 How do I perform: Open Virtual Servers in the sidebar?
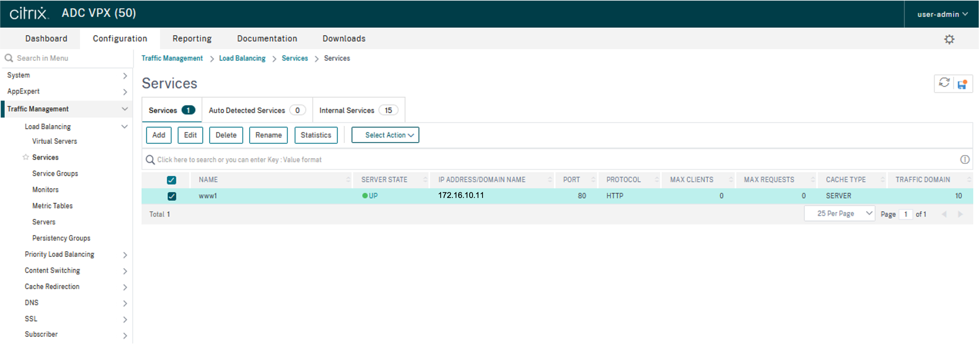pyautogui.click(x=54, y=141)
